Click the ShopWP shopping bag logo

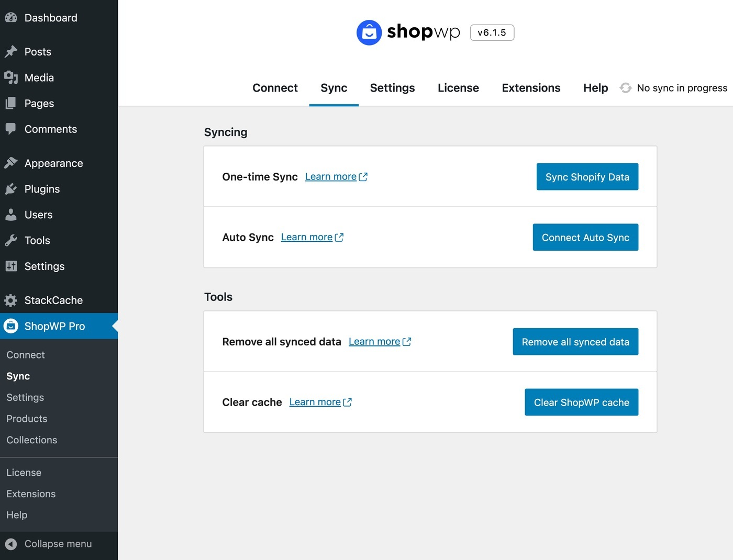point(369,32)
